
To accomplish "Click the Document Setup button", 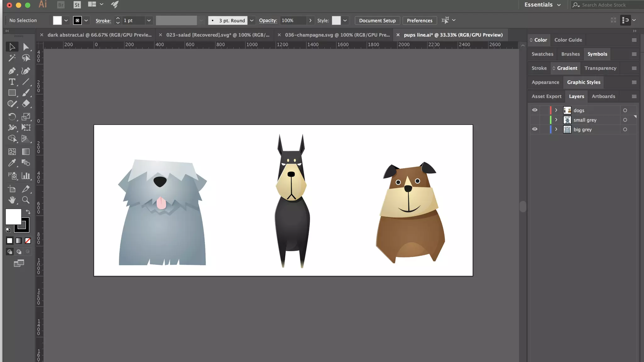I will tap(377, 20).
